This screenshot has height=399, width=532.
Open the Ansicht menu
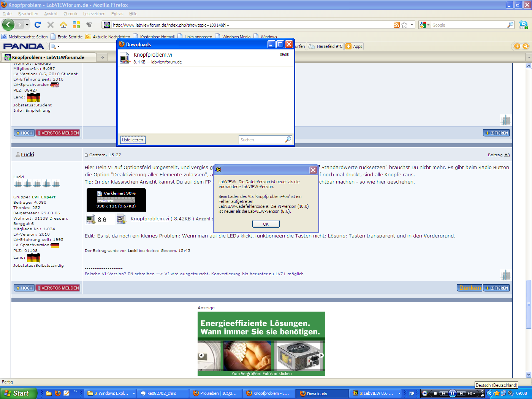tap(51, 14)
